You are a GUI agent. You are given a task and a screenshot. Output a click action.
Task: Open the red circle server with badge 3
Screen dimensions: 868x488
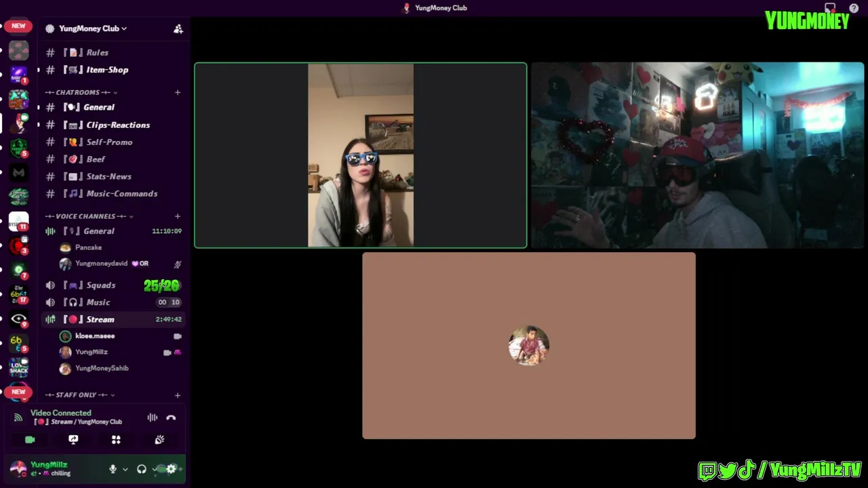tap(18, 245)
